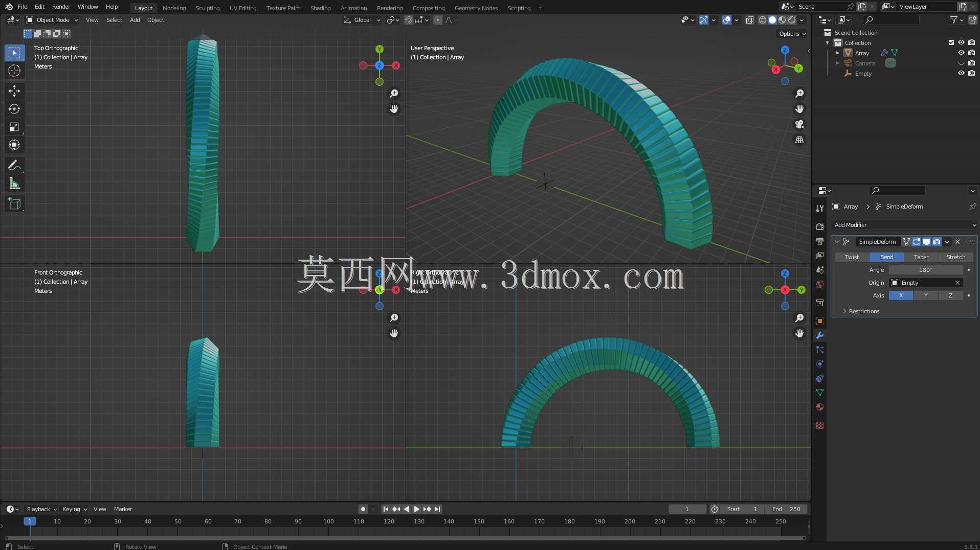Open the viewport shading options dropdown
Viewport: 980px width, 550px height.
(x=801, y=20)
